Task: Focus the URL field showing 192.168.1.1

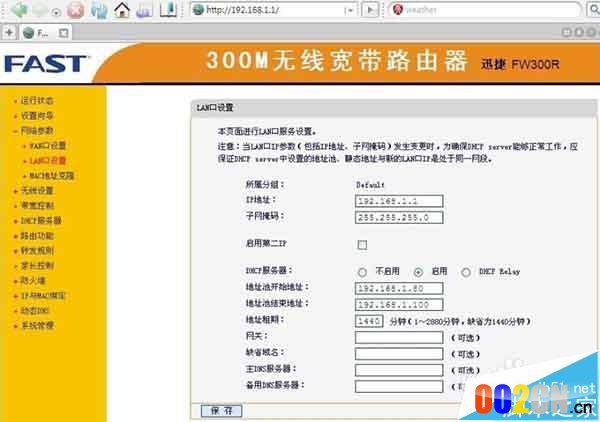Action: point(274,10)
